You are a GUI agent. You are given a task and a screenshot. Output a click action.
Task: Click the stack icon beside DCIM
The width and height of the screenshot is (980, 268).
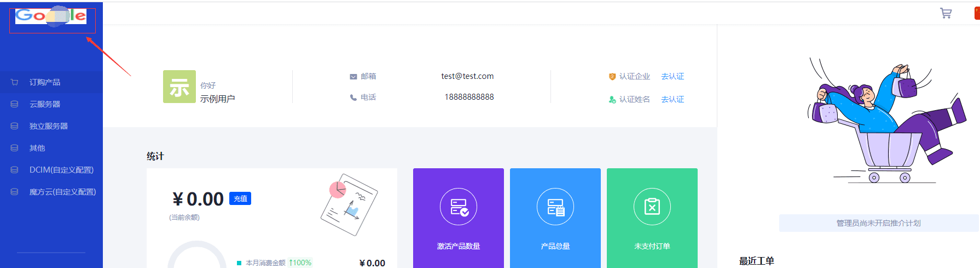pos(15,170)
